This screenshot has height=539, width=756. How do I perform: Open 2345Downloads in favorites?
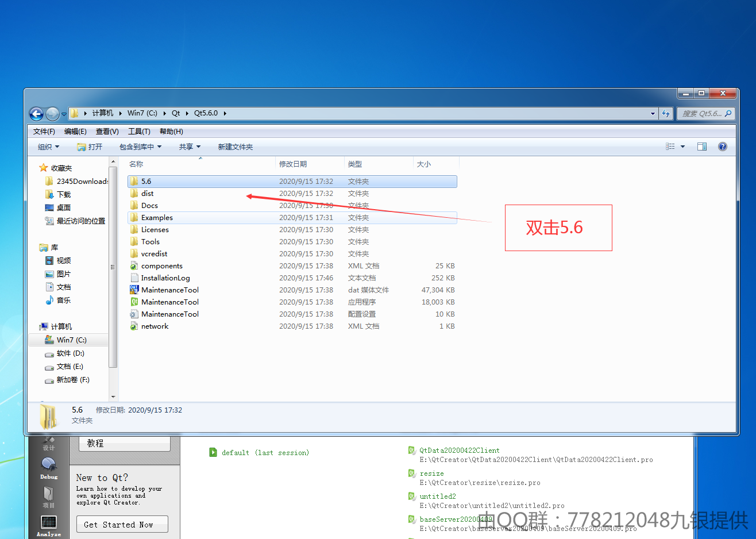76,182
